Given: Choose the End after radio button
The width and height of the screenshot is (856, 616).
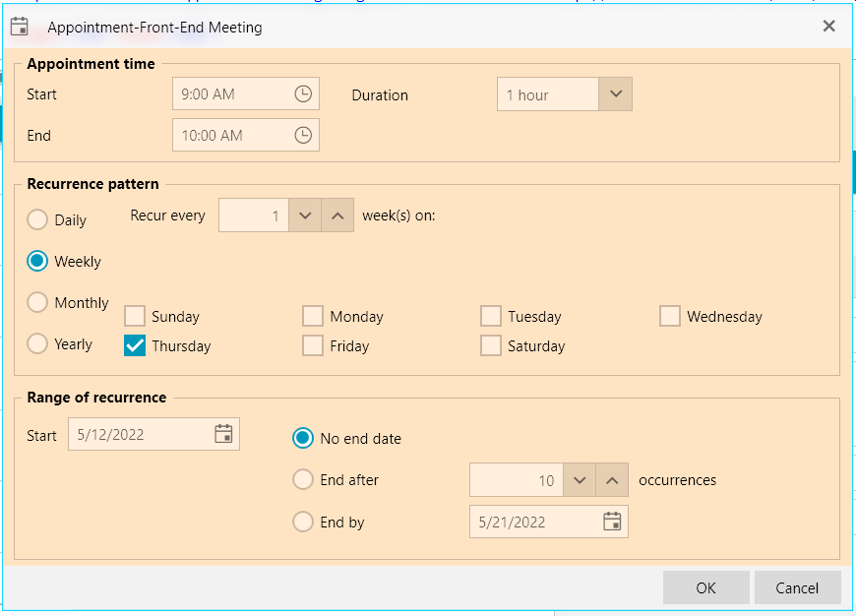Looking at the screenshot, I should pos(303,480).
